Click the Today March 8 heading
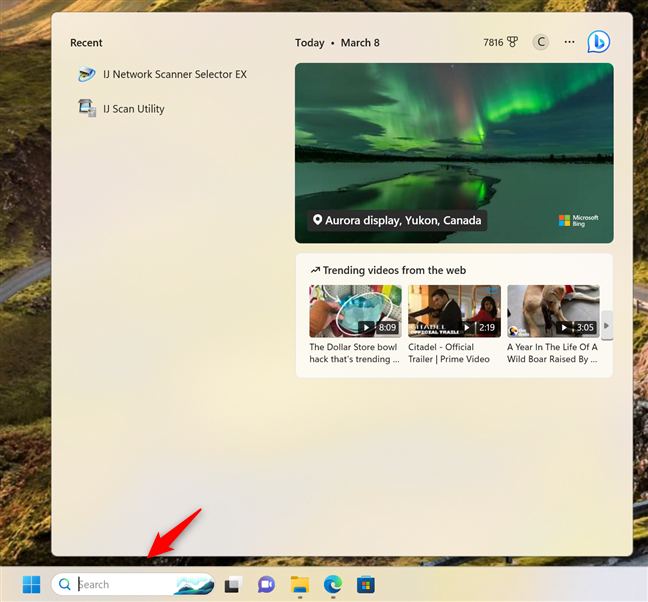 click(337, 43)
